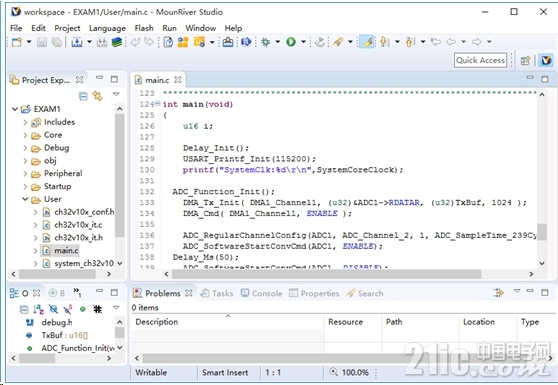This screenshot has height=385, width=558.
Task: Click the new source file toolbar icon
Action: tap(168, 42)
